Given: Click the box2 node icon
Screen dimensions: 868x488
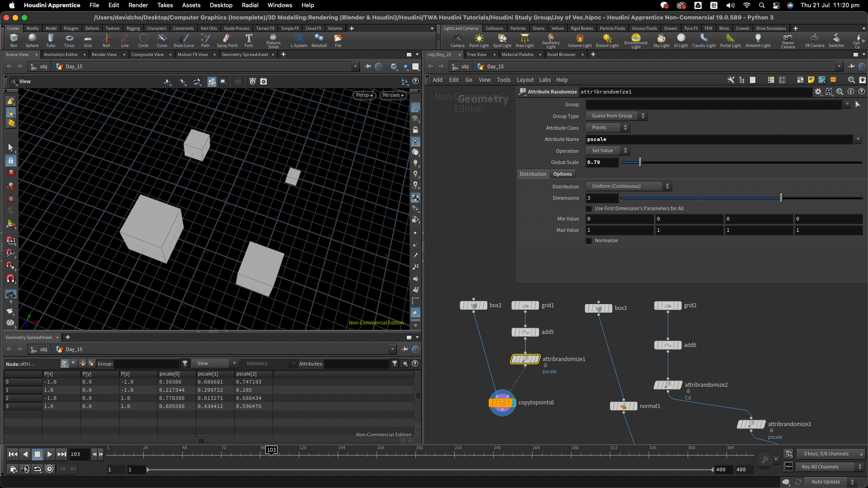Looking at the screenshot, I should point(473,305).
